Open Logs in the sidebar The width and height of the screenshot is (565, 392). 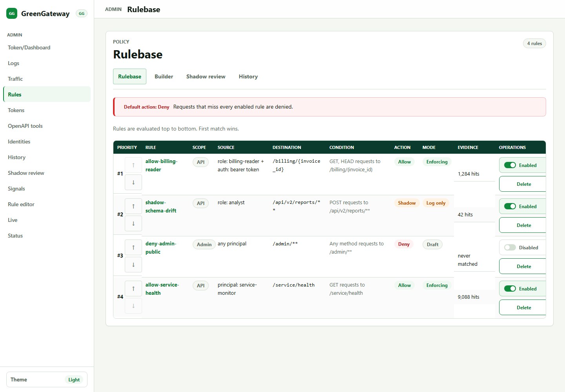(x=47, y=63)
